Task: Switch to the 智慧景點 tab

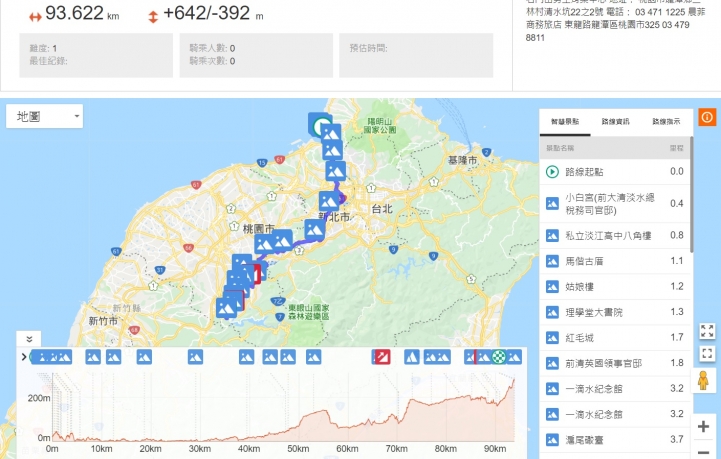Action: coord(565,122)
